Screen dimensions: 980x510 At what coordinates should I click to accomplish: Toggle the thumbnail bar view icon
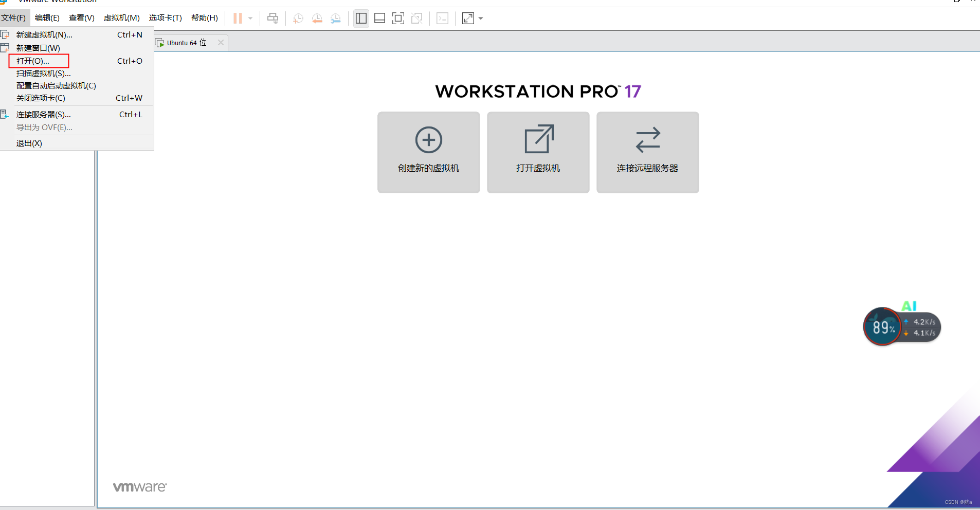pyautogui.click(x=379, y=19)
